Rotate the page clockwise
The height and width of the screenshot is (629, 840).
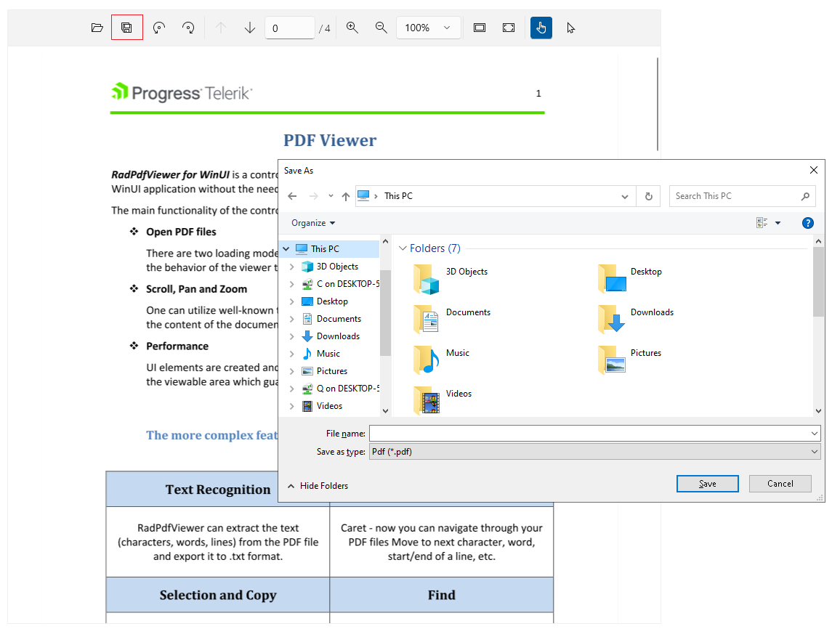click(188, 28)
